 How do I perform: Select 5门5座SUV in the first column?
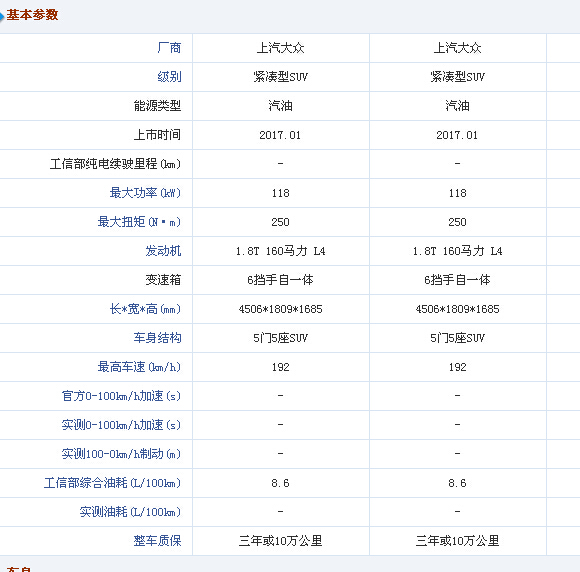[x=280, y=338]
